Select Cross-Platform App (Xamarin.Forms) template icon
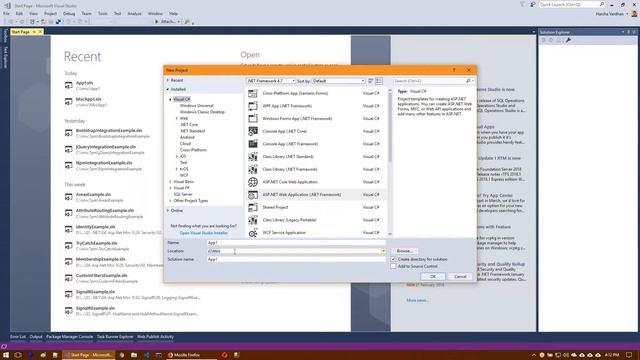640x360 pixels. coord(253,93)
